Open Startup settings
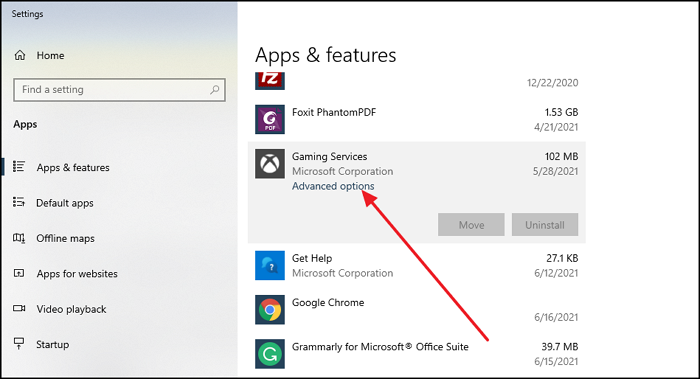 click(52, 345)
